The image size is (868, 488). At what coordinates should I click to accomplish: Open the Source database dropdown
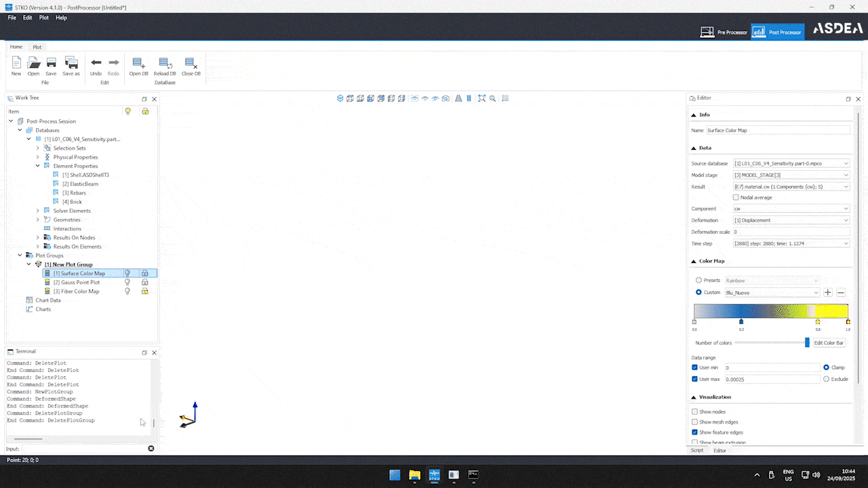click(x=791, y=163)
